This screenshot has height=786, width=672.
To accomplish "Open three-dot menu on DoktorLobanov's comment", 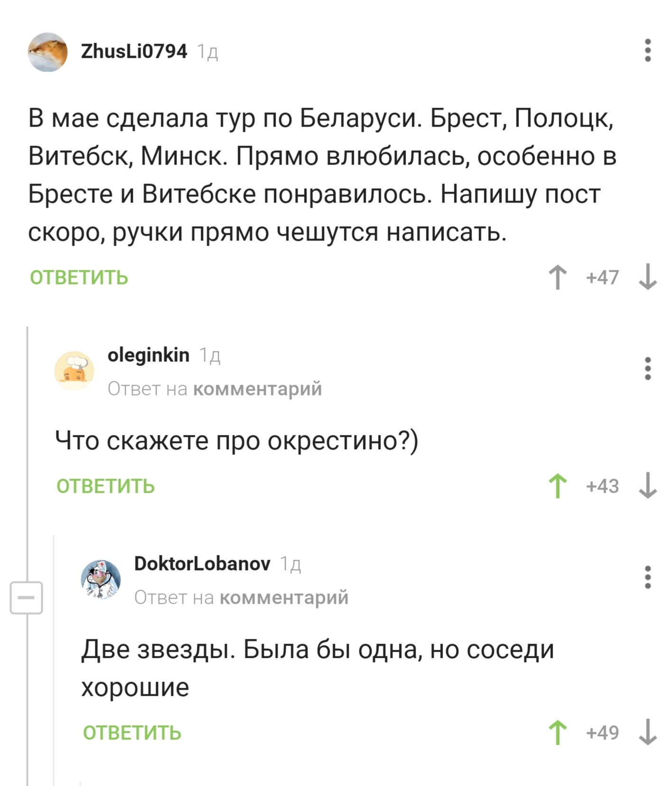I will [648, 577].
